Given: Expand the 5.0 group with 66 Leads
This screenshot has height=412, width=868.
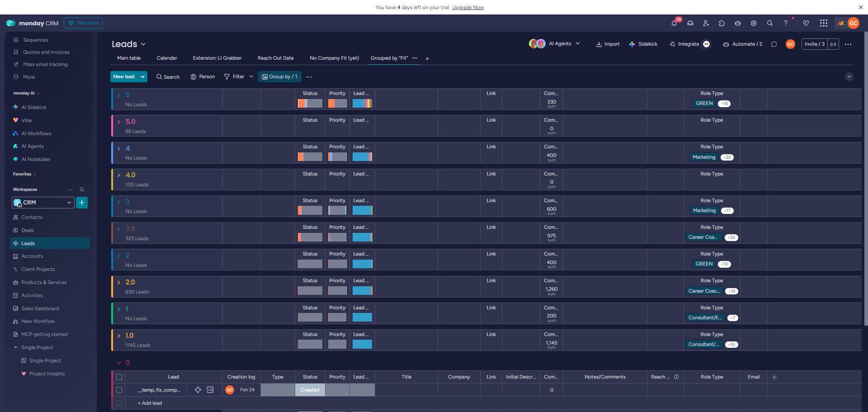Looking at the screenshot, I should pyautogui.click(x=119, y=122).
